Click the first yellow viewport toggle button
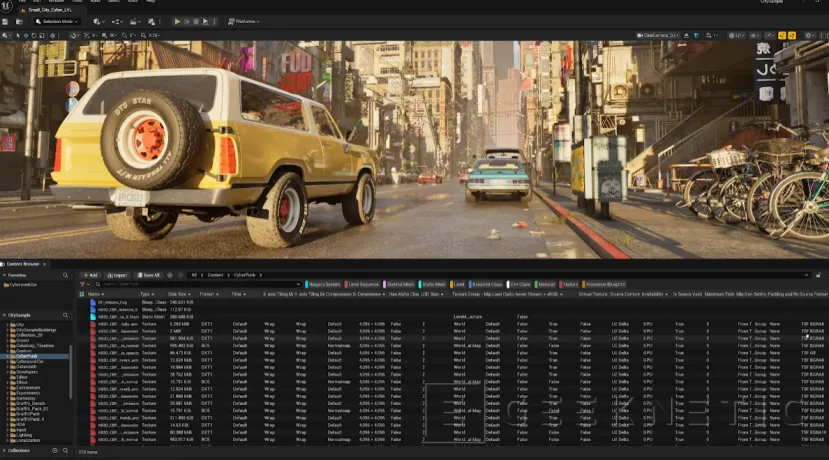The height and width of the screenshot is (460, 829). click(782, 35)
